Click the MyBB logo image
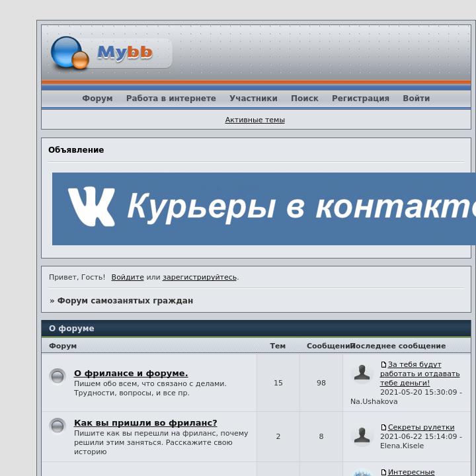This screenshot has height=476, width=476. point(111,53)
